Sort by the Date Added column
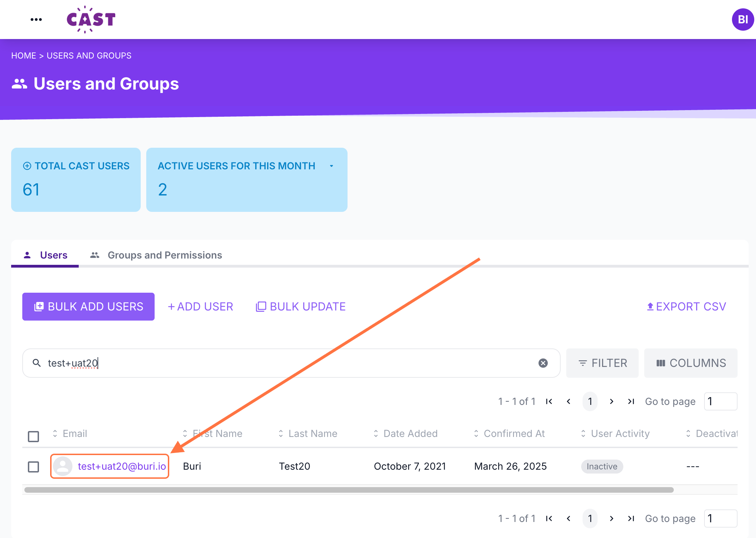 tap(410, 433)
